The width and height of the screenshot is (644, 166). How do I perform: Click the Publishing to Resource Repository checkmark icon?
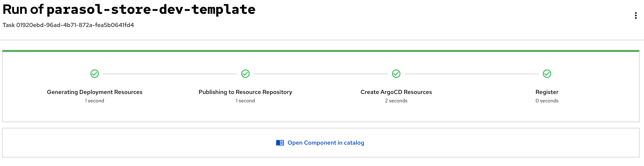click(245, 74)
